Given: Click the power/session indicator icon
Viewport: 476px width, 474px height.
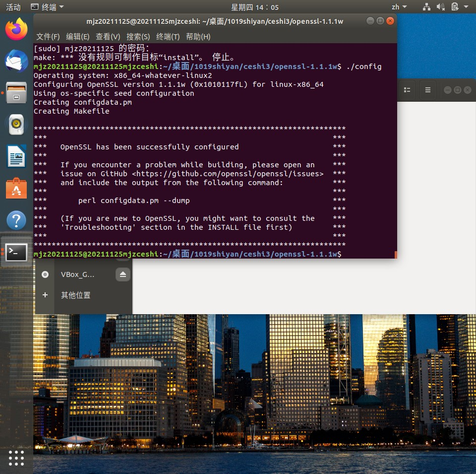Looking at the screenshot, I should pyautogui.click(x=455, y=7).
